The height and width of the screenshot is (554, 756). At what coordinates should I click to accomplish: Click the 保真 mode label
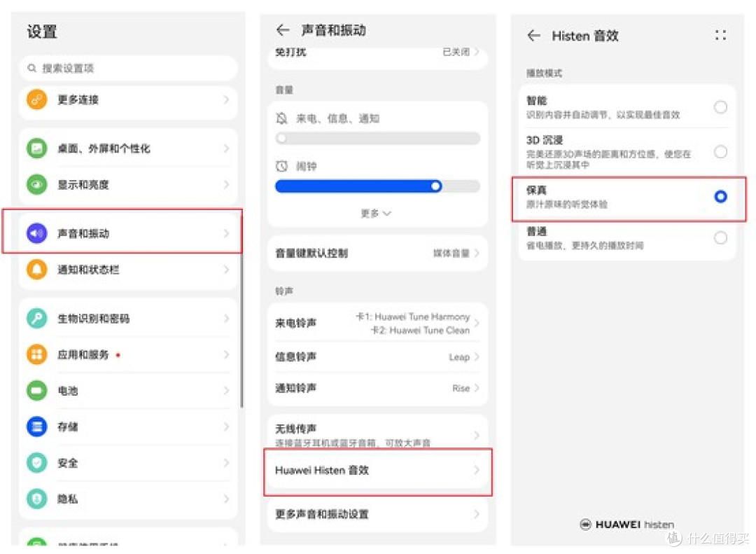pyautogui.click(x=536, y=190)
